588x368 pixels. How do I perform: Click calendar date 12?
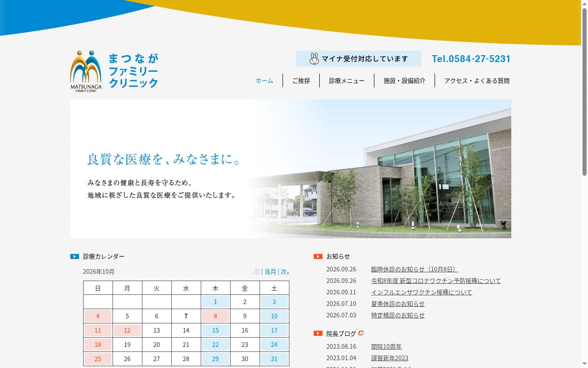tap(127, 330)
